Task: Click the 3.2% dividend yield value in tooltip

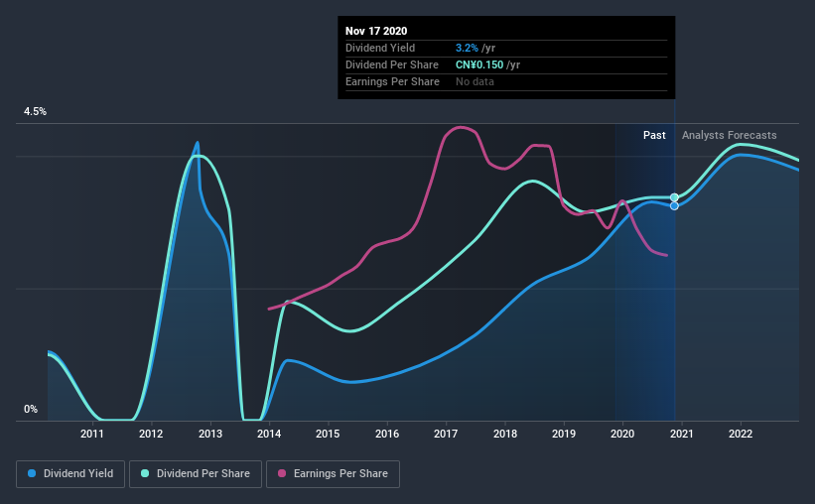Action: point(467,48)
